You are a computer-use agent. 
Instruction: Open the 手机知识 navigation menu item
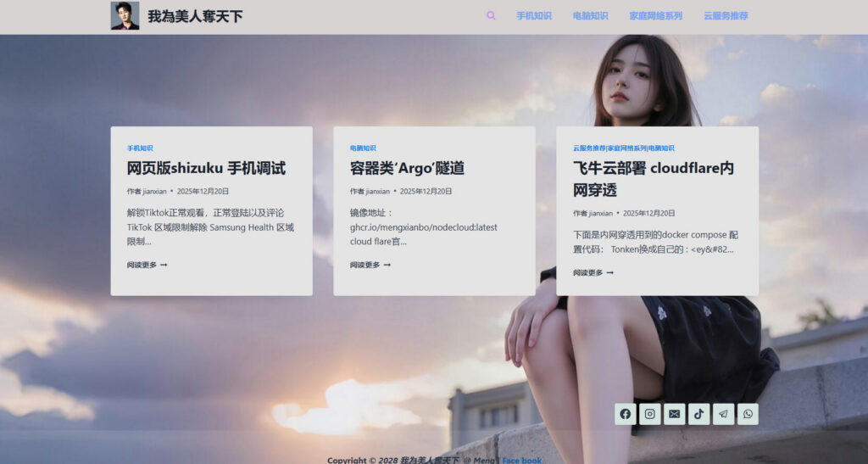click(x=534, y=15)
